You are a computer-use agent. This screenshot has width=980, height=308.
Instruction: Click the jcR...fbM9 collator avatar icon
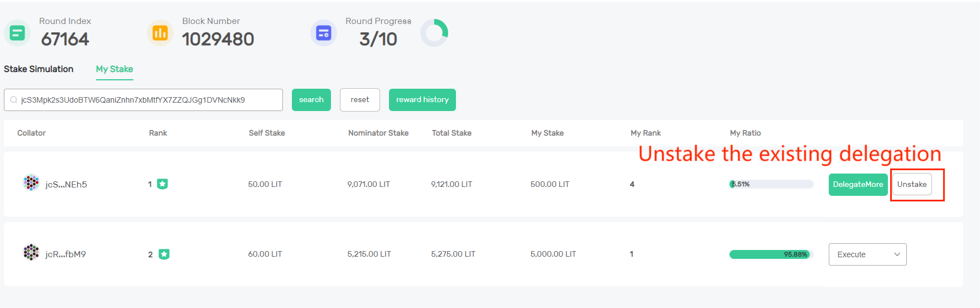(x=31, y=252)
